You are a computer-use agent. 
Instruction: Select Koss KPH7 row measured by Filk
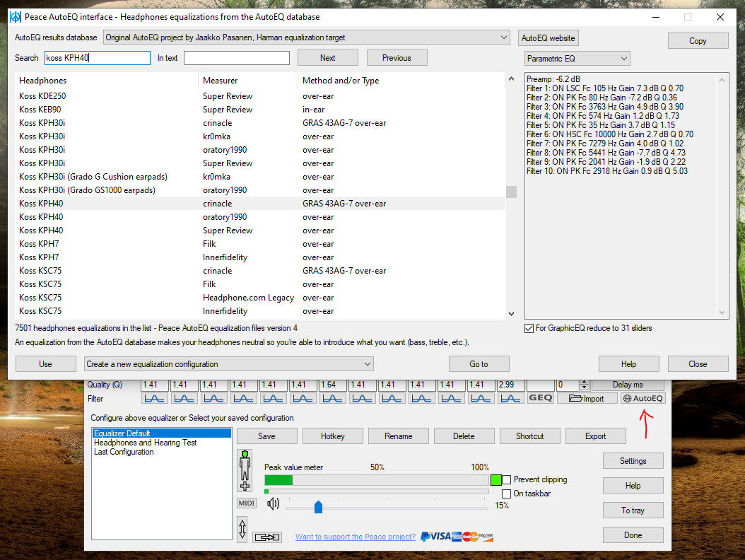pos(262,244)
